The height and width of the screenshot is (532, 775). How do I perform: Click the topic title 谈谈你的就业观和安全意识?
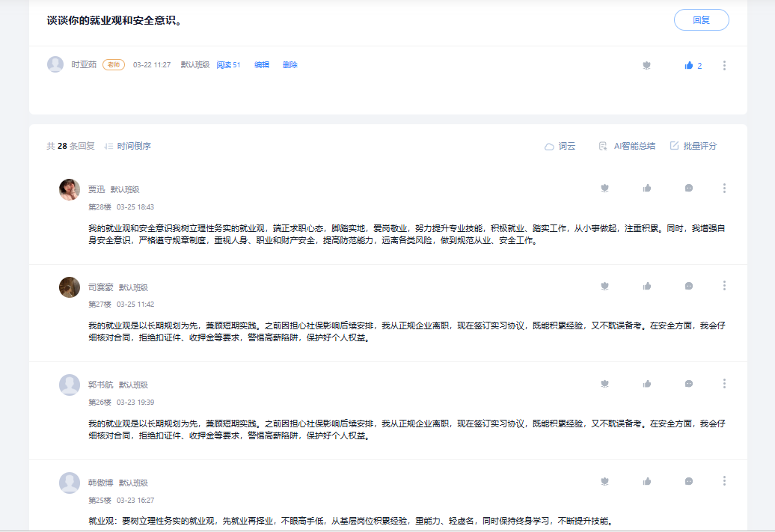114,20
